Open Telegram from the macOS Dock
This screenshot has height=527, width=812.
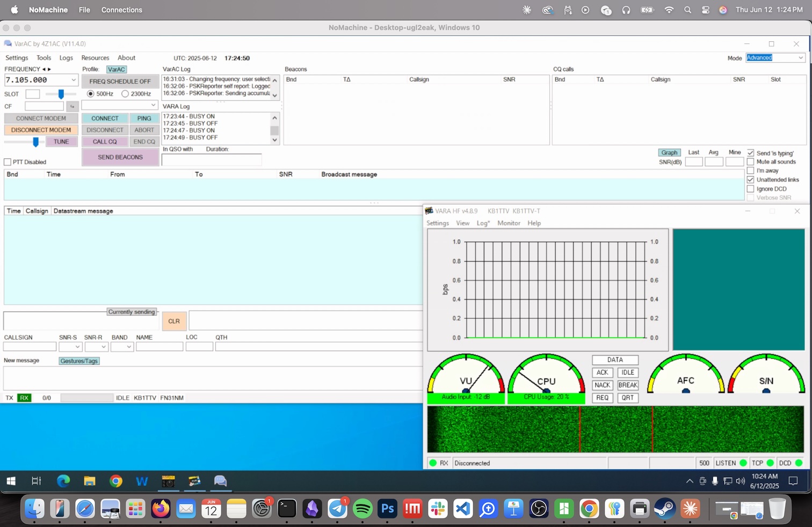(338, 508)
